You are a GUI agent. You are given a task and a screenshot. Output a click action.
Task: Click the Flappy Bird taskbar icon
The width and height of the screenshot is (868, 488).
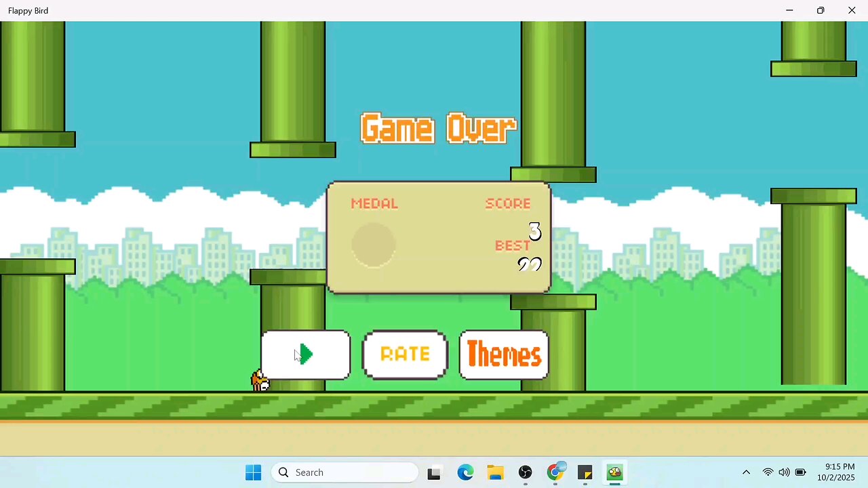[615, 472]
